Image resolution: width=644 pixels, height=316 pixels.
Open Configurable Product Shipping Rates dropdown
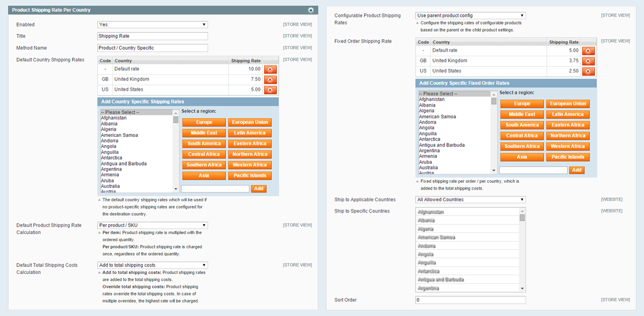[470, 16]
